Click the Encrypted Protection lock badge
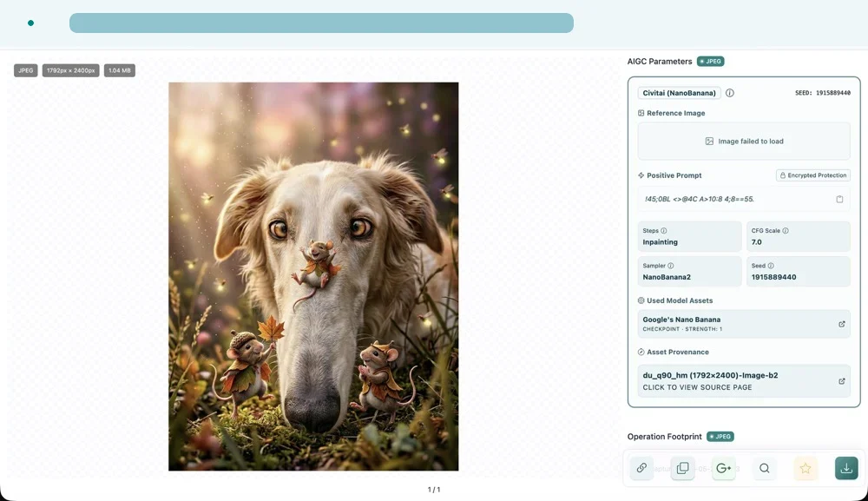 812,175
